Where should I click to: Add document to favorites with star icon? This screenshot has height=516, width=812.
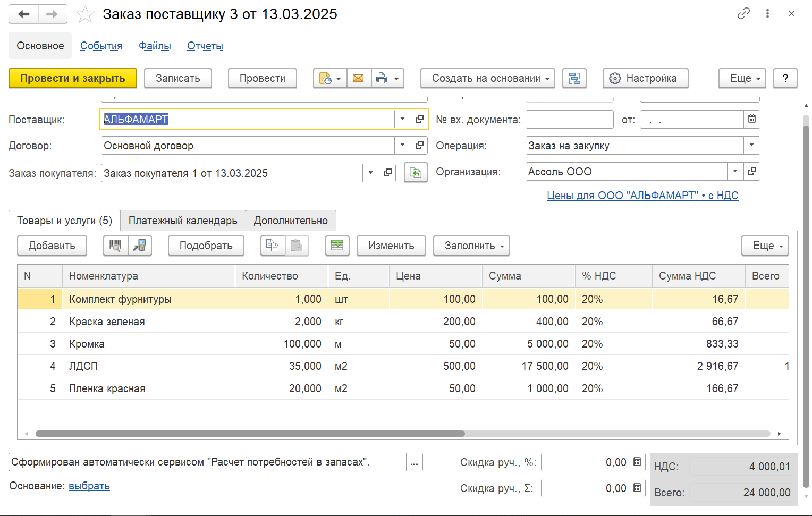(x=85, y=14)
